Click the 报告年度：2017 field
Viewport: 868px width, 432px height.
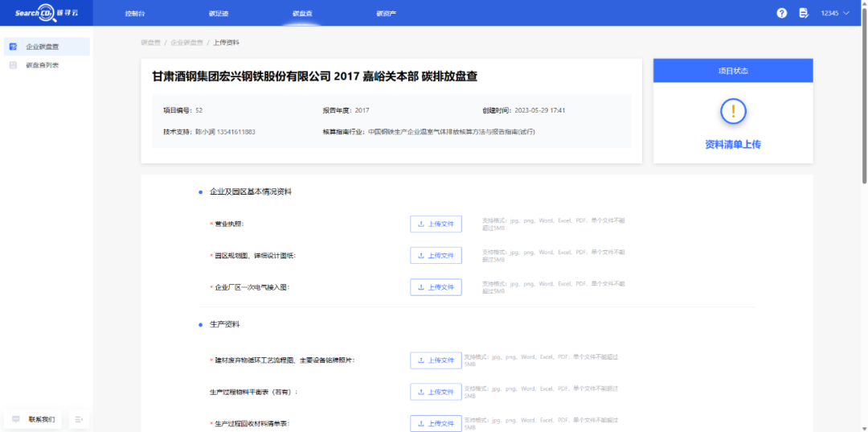click(346, 110)
